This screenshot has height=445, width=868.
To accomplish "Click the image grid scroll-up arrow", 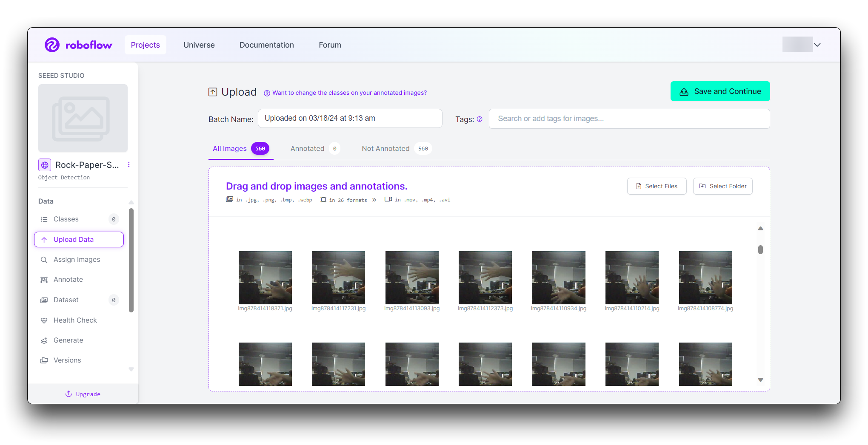I will pos(760,229).
